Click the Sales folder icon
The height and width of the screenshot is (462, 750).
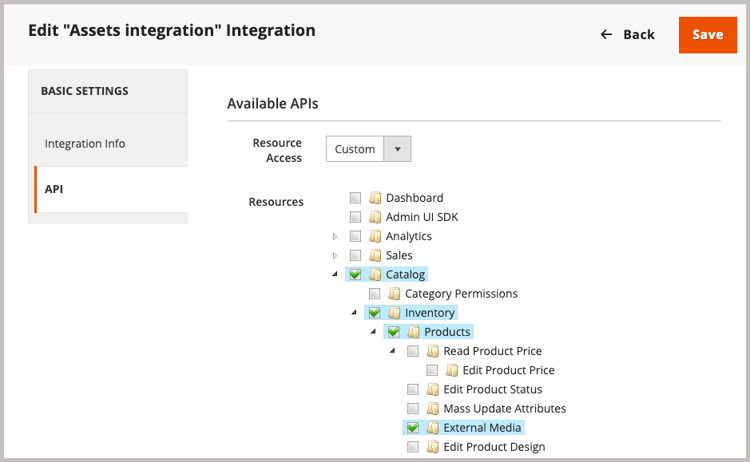click(x=375, y=255)
